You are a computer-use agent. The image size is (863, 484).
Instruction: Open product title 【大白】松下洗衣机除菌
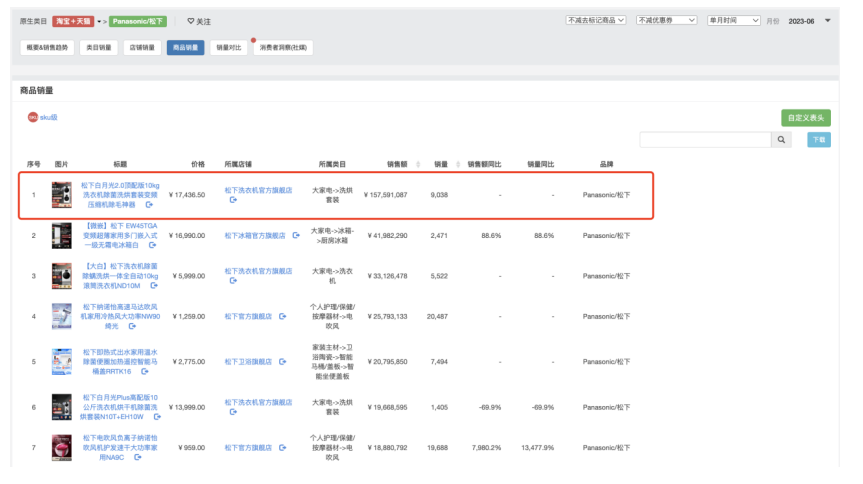point(120,276)
